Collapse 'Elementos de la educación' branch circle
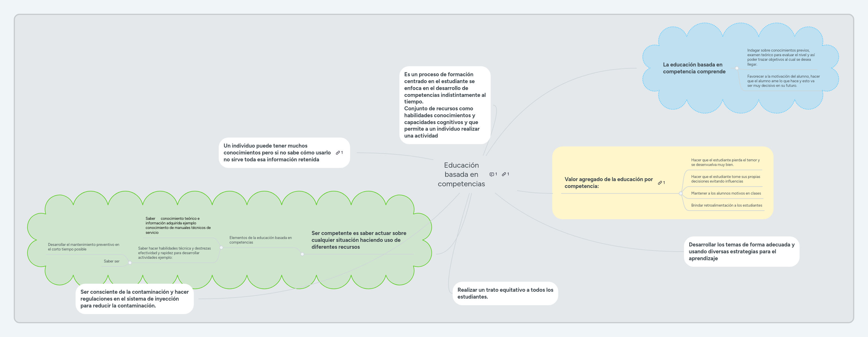The height and width of the screenshot is (337, 868). click(x=221, y=248)
